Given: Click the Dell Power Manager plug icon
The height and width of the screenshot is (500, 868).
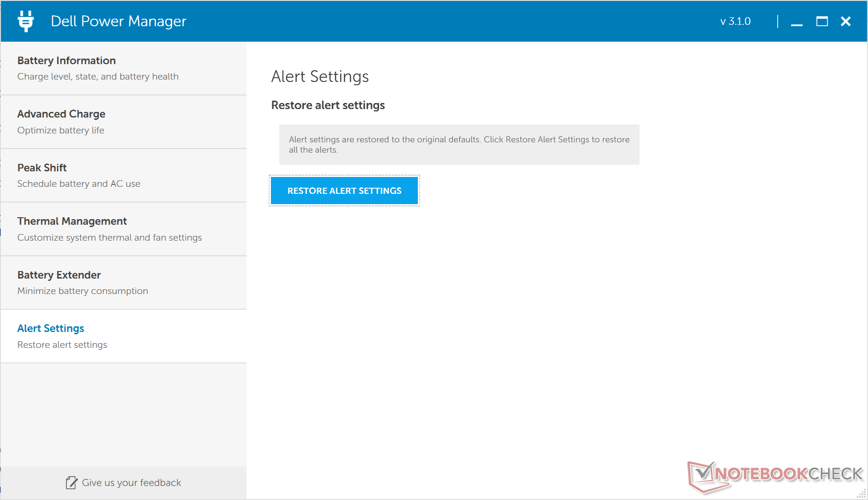Looking at the screenshot, I should pyautogui.click(x=26, y=21).
